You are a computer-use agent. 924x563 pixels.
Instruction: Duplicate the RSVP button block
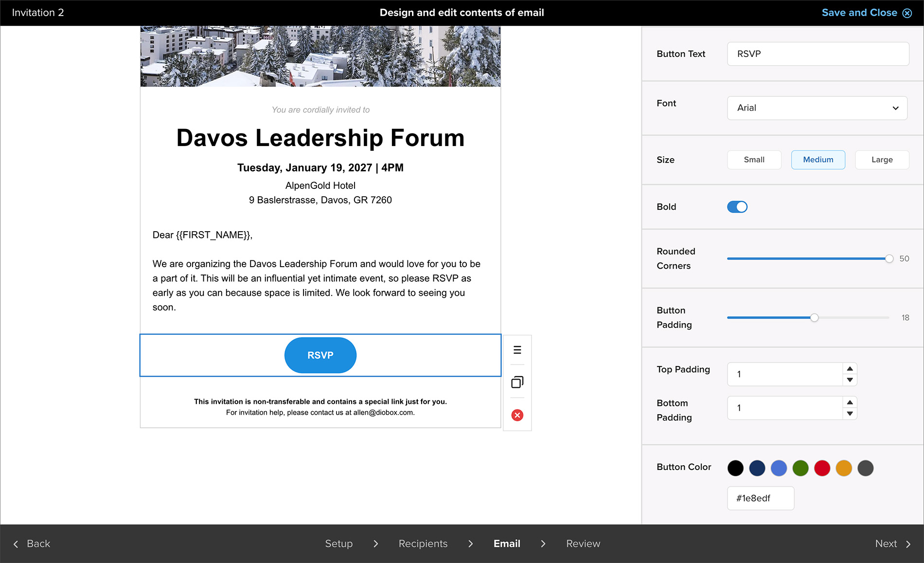[517, 382]
